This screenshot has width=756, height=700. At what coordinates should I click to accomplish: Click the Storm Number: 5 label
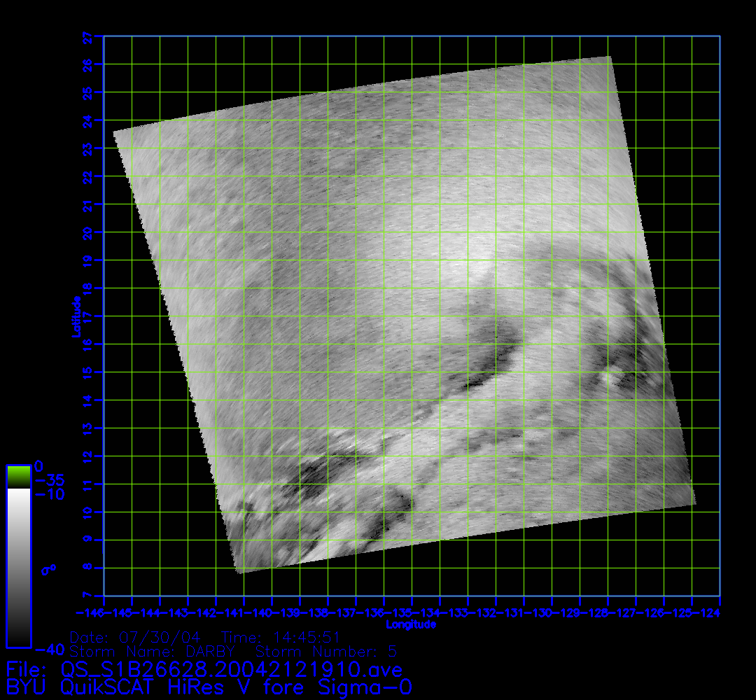323,652
